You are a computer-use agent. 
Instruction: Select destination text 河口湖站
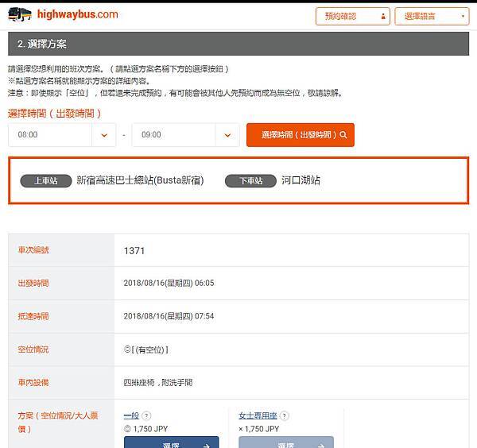pos(301,180)
